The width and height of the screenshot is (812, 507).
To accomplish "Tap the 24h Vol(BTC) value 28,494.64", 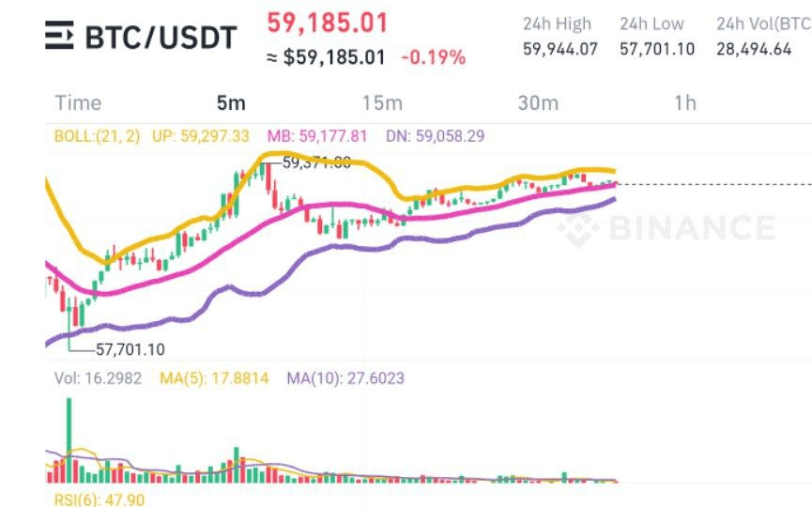I will tap(754, 49).
